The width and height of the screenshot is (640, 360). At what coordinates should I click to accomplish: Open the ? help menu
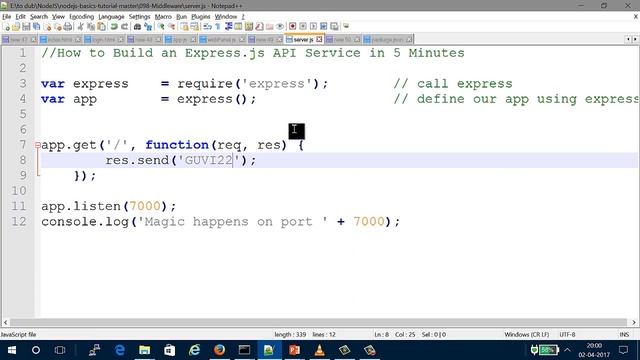click(243, 17)
